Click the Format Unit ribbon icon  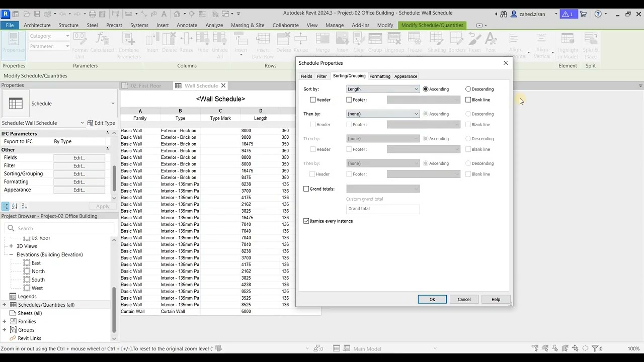80,39
